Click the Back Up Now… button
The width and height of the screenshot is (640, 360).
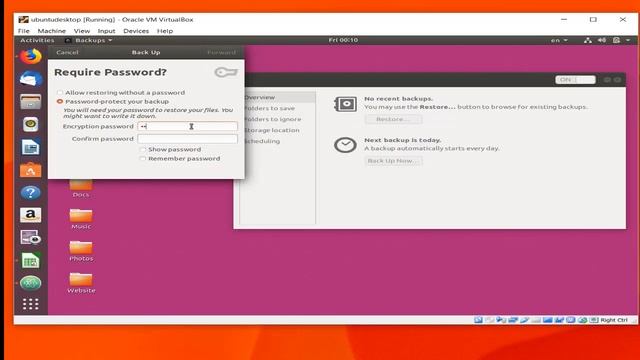[393, 161]
